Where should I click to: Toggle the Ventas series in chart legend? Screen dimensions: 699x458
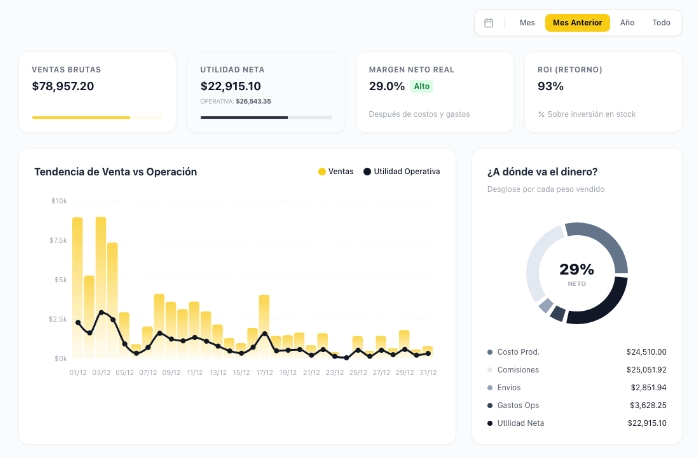[x=341, y=172]
